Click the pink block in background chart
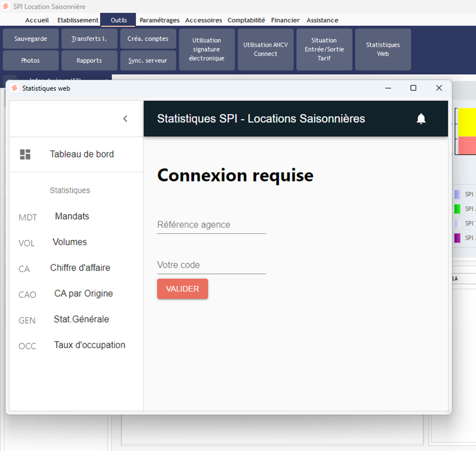 [467, 145]
